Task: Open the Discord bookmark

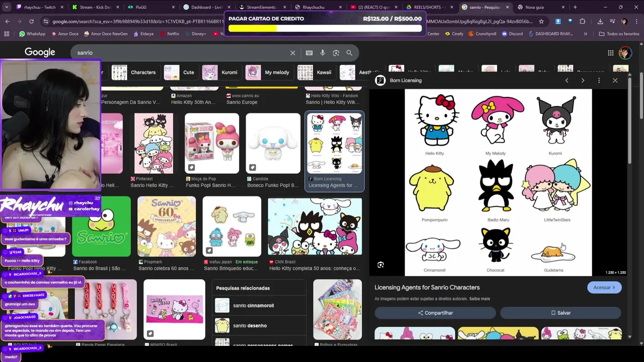Action: (x=512, y=34)
